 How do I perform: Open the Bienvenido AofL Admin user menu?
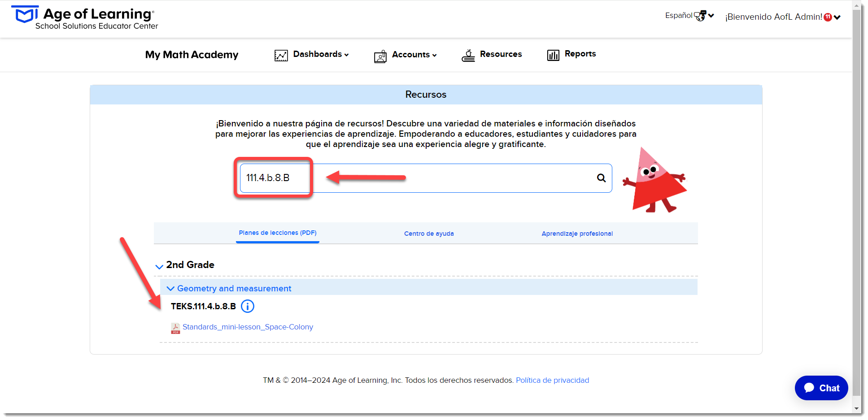[783, 17]
